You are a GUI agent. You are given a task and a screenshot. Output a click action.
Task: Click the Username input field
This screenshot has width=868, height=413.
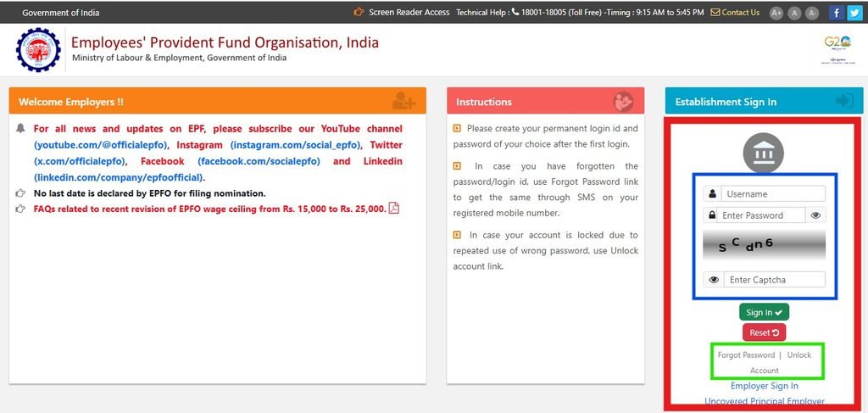click(773, 193)
